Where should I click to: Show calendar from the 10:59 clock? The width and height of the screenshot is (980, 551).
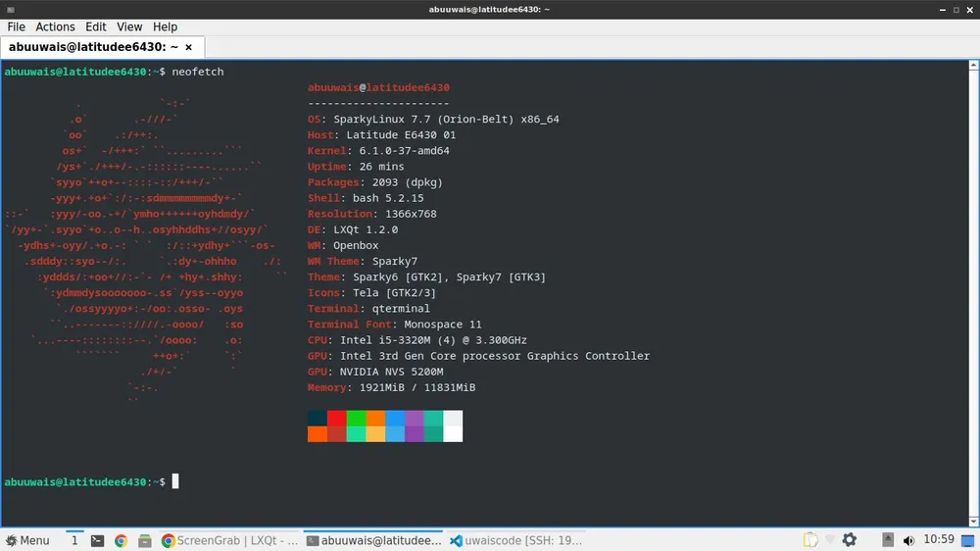pyautogui.click(x=939, y=540)
